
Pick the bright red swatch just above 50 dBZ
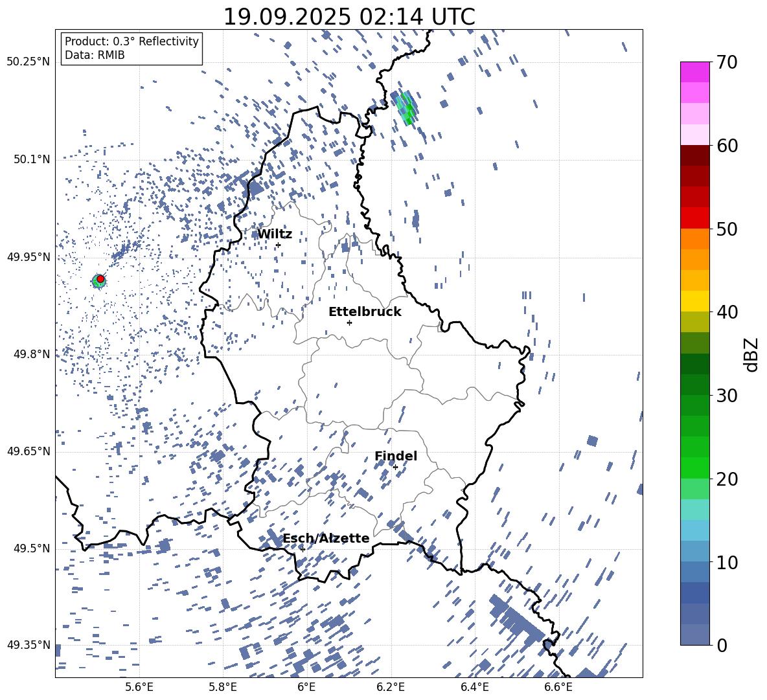click(695, 218)
